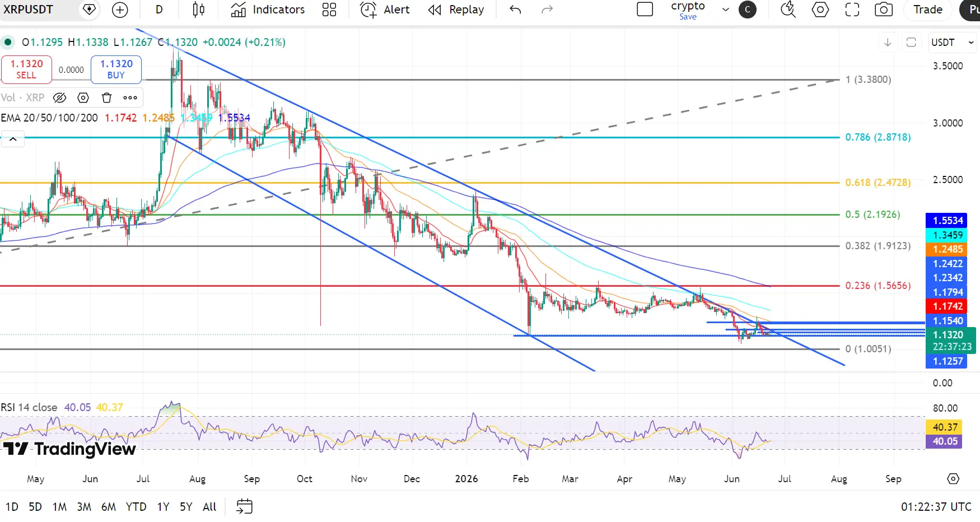Open more options for Vol indicator

point(130,98)
